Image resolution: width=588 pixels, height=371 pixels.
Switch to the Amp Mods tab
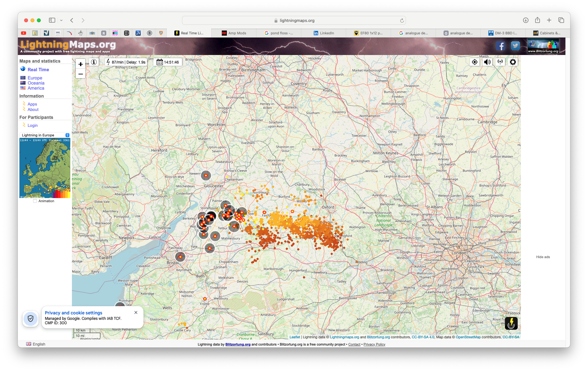234,33
